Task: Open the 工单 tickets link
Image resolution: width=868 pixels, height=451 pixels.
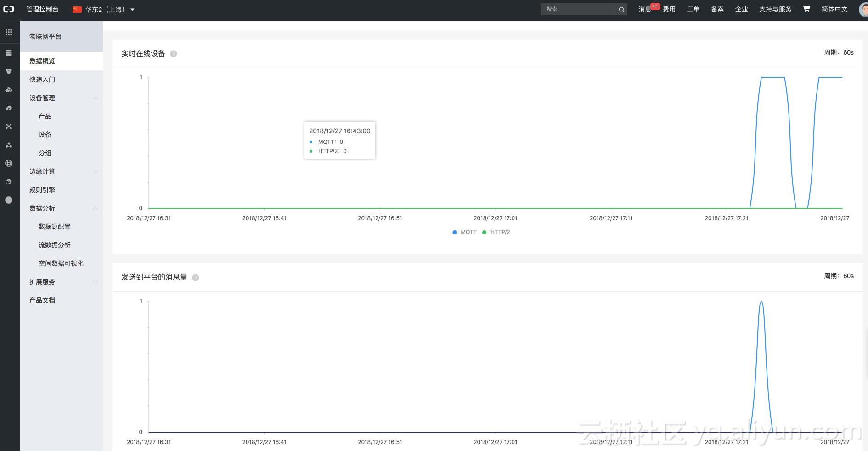Action: click(693, 9)
